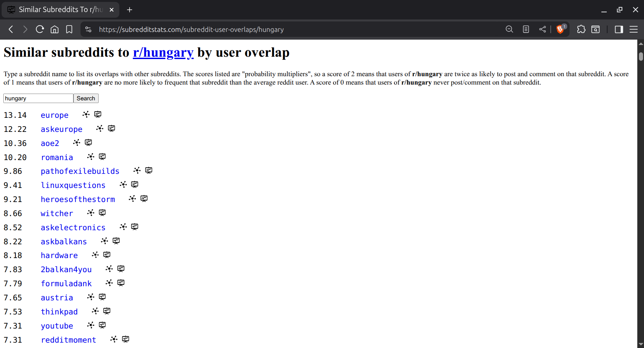Open the cluster graph icon for formuladank
This screenshot has height=348, width=644.
point(109,283)
